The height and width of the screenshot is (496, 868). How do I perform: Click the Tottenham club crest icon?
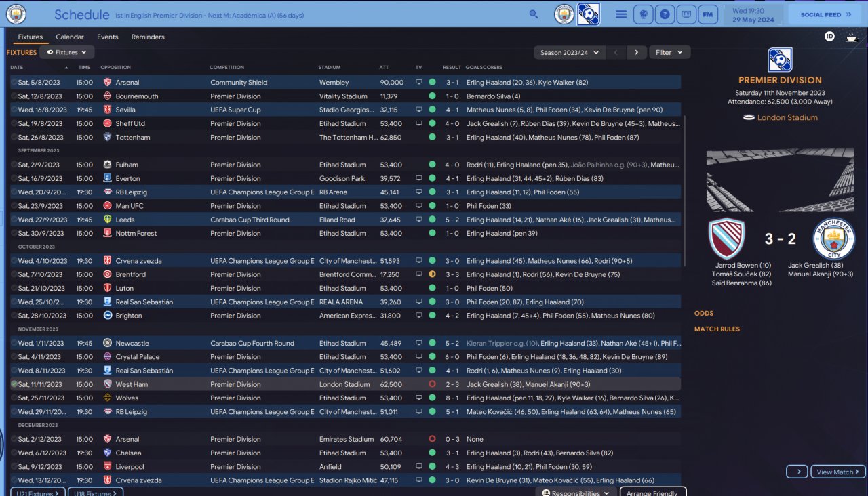pyautogui.click(x=107, y=137)
